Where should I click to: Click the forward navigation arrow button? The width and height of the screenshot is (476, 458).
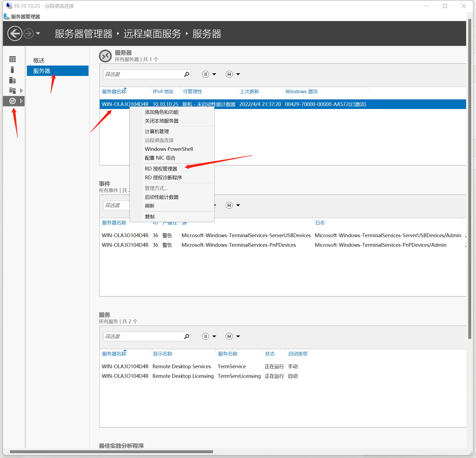29,34
